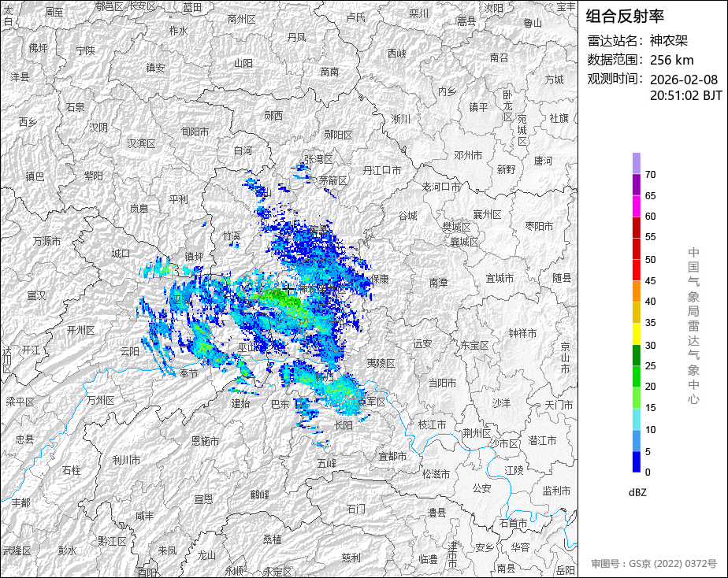Viewport: 728px width, 578px height.
Task: Click the map label 万州区
Action: [x=100, y=400]
